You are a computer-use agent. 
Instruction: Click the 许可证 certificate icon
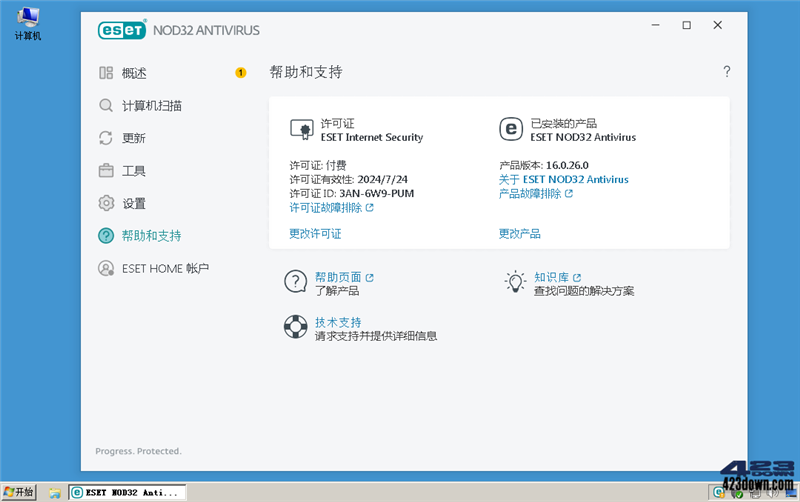(302, 130)
